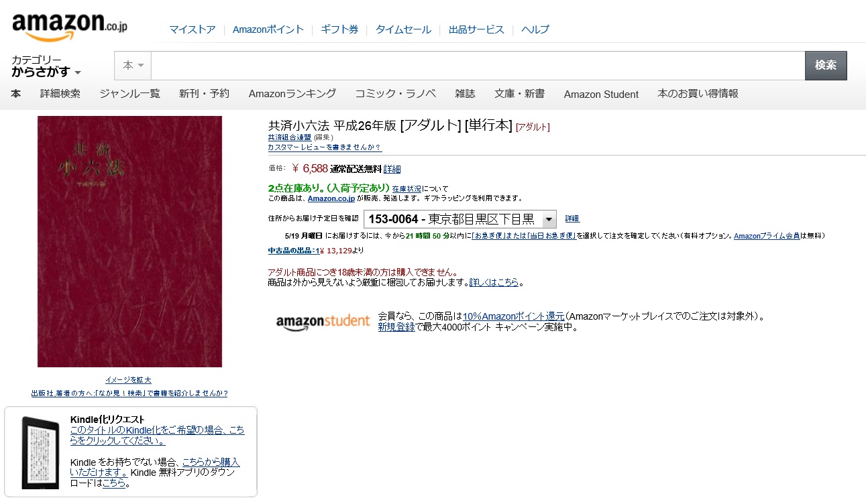
Task: Click the イメージを拡大 link
Action: click(128, 380)
